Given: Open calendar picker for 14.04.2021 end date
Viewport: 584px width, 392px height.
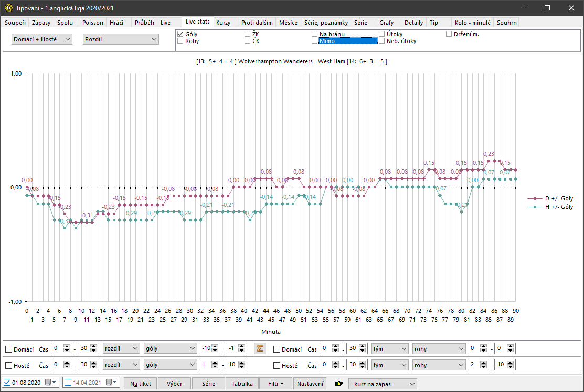Looking at the screenshot, I should point(109,383).
